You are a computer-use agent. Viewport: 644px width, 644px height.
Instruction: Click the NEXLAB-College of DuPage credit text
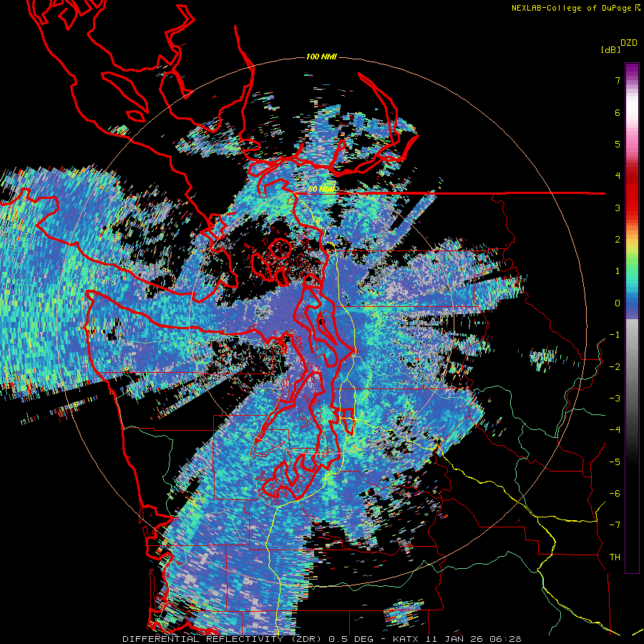pyautogui.click(x=571, y=8)
